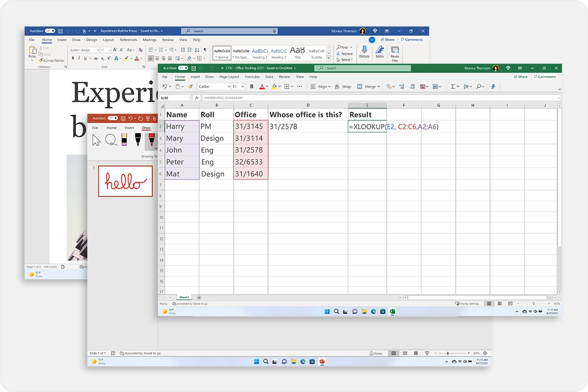Click the Excel search box
This screenshot has height=392, width=588.
[362, 68]
